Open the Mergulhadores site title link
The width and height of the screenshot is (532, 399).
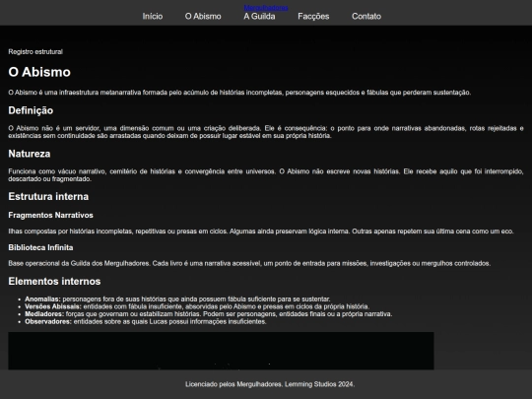(266, 8)
